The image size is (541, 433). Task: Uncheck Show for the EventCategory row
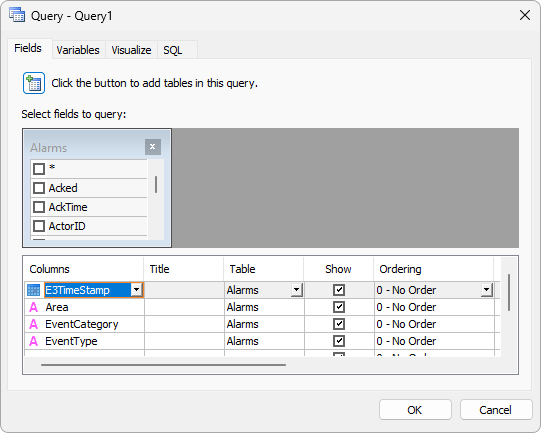(x=339, y=324)
